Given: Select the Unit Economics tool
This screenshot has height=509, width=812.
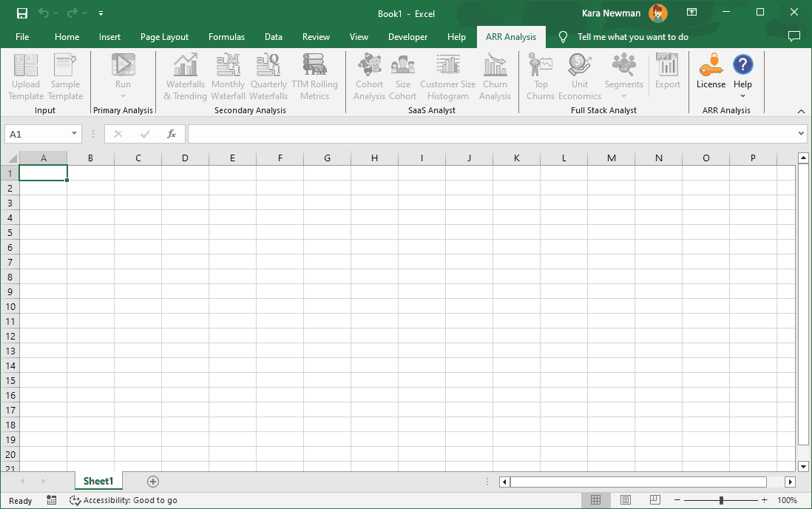Looking at the screenshot, I should pos(580,76).
